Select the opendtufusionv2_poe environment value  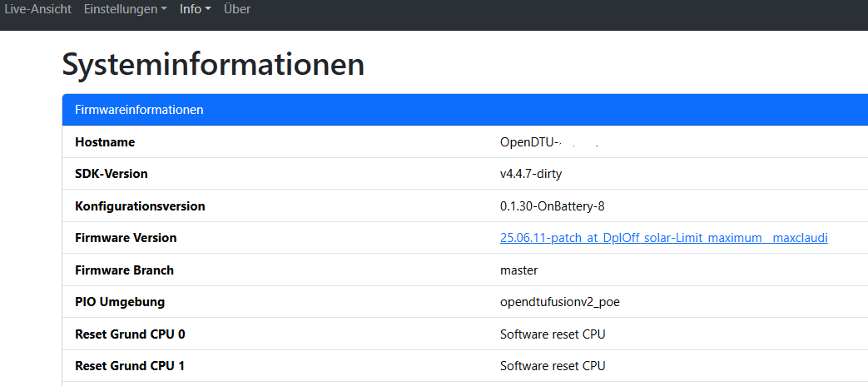(559, 302)
